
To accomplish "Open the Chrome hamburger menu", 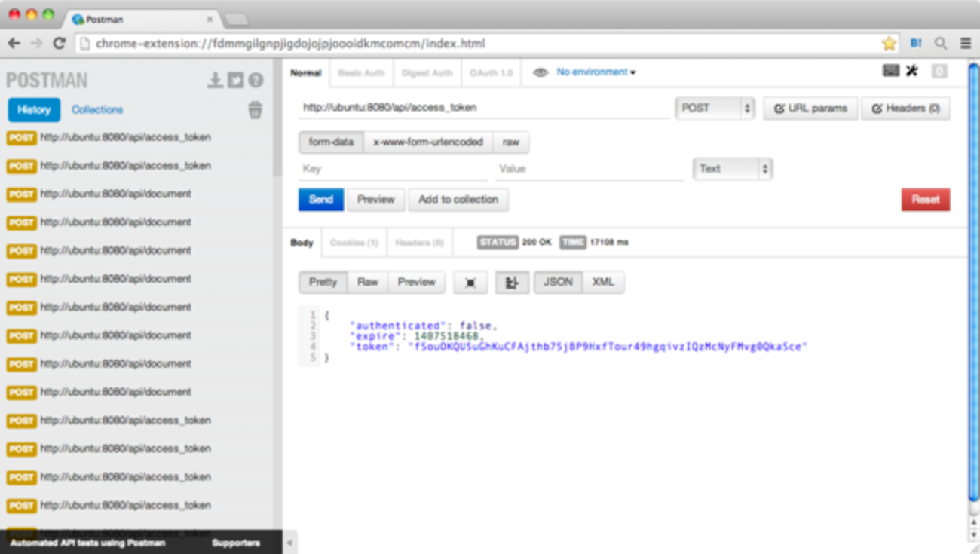I will pos(966,43).
